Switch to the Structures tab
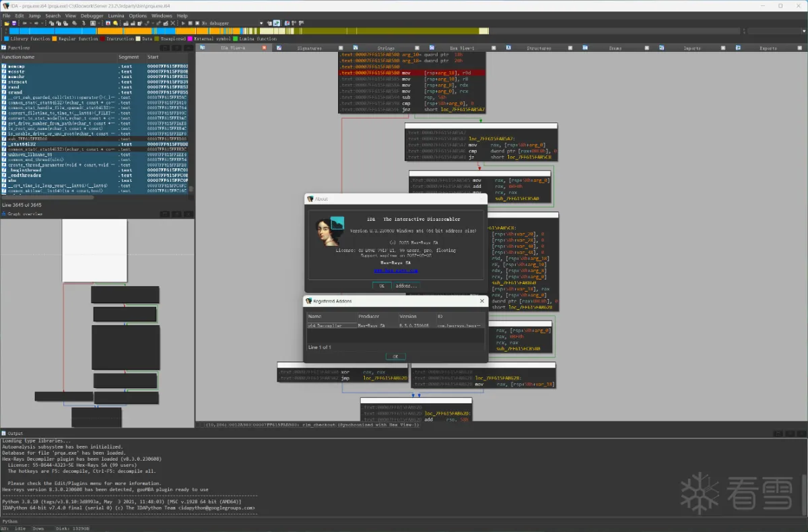This screenshot has height=532, width=808. pos(539,48)
